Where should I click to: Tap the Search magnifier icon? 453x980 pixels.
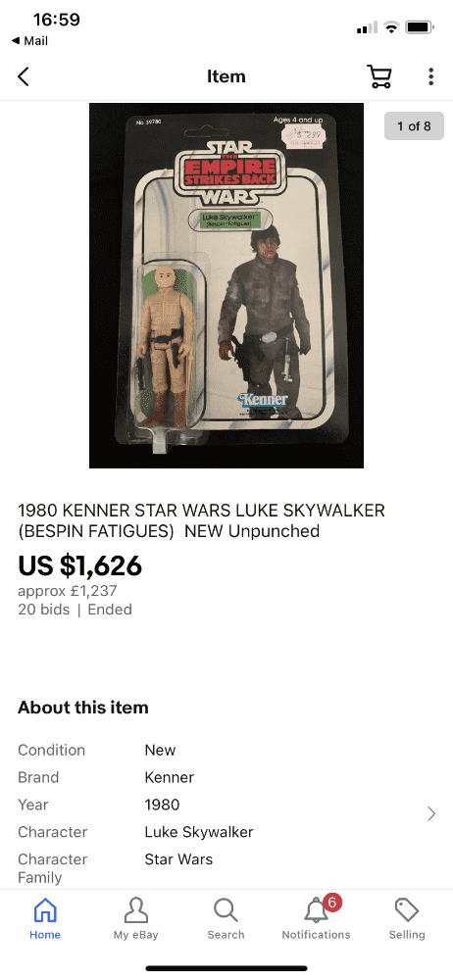click(x=226, y=910)
